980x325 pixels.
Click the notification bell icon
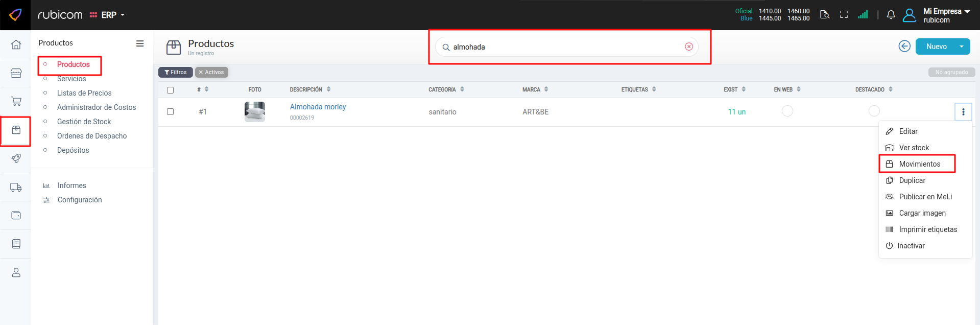tap(891, 15)
